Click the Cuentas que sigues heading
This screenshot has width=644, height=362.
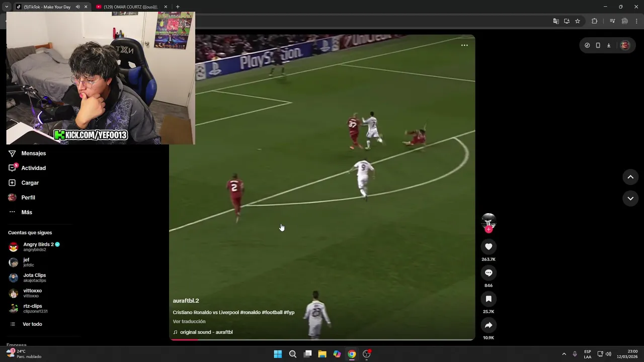pos(30,233)
